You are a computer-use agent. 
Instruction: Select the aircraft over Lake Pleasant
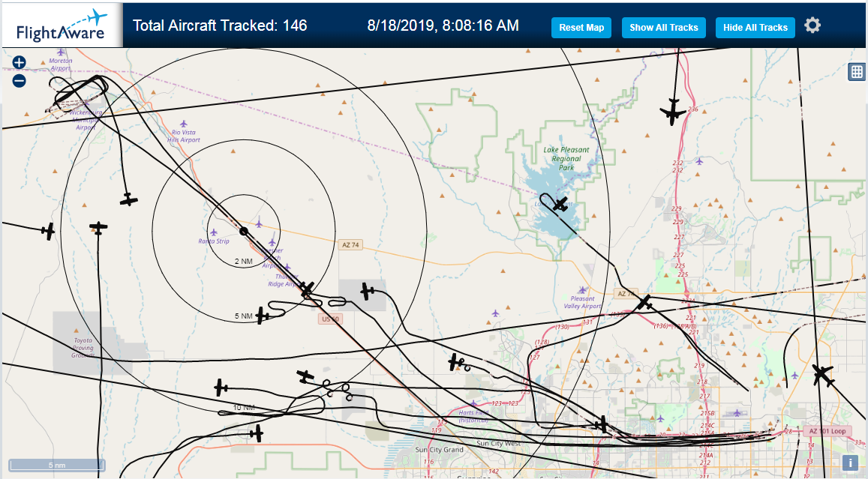click(x=560, y=204)
